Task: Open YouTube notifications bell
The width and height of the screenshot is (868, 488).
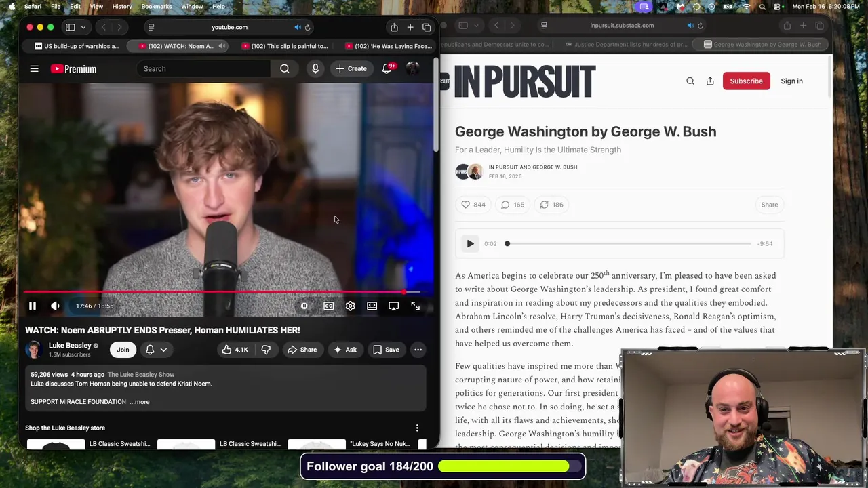Action: 387,68
